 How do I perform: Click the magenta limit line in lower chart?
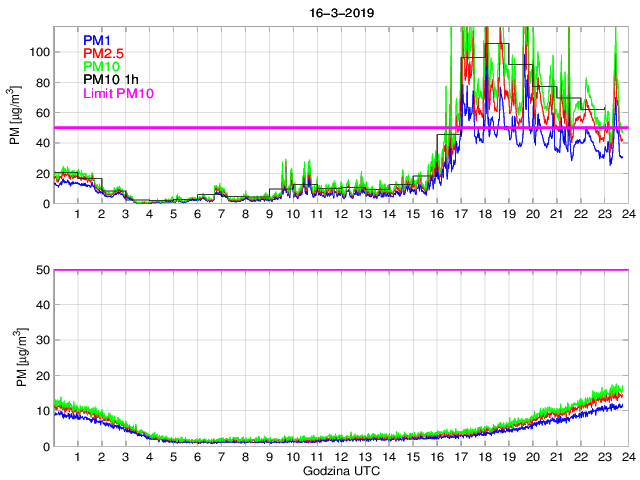click(340, 270)
